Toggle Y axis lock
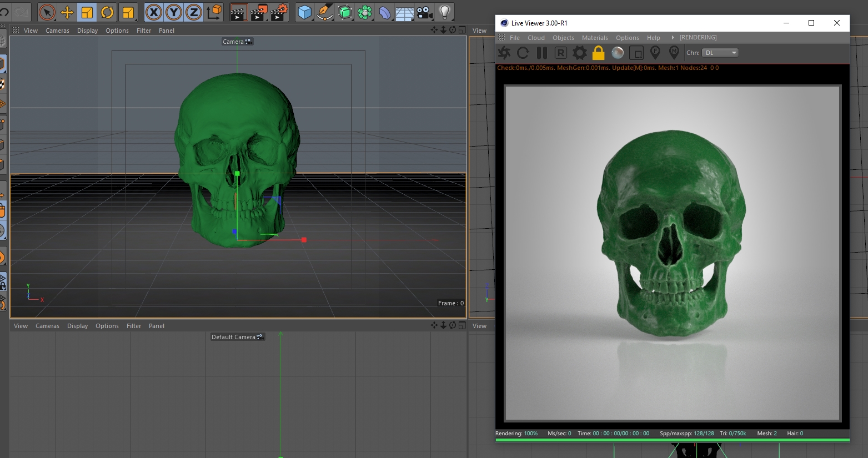Screen dimensions: 868x458 [x=174, y=12]
